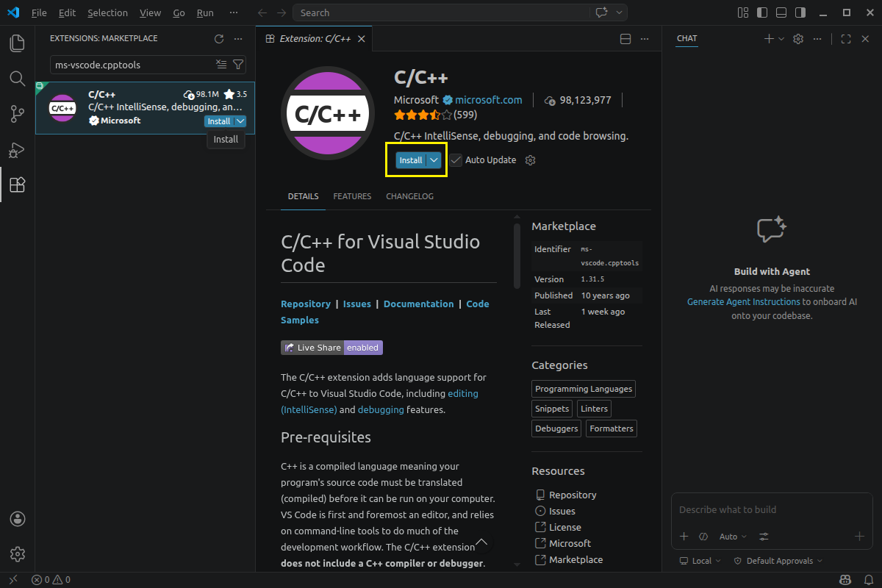The width and height of the screenshot is (882, 588).
Task: Expand the Install dropdown arrow in extension details
Action: [x=434, y=160]
